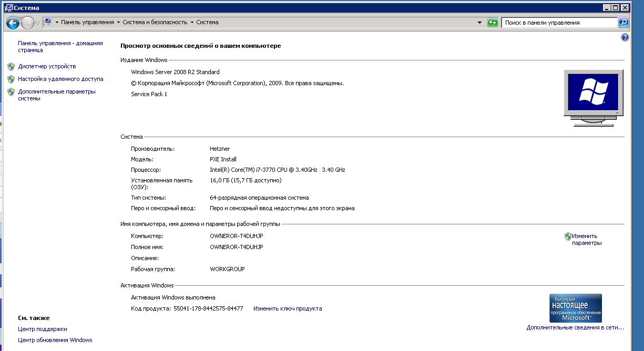Click OWNEROR-T4DUHJP computer name value
The width and height of the screenshot is (644, 351).
coord(236,236)
